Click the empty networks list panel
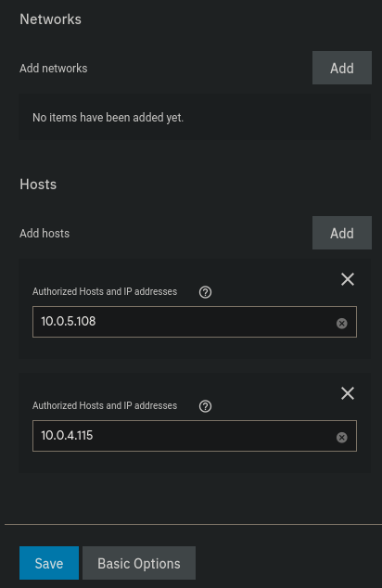Viewport: 382px width, 588px height. (x=195, y=118)
